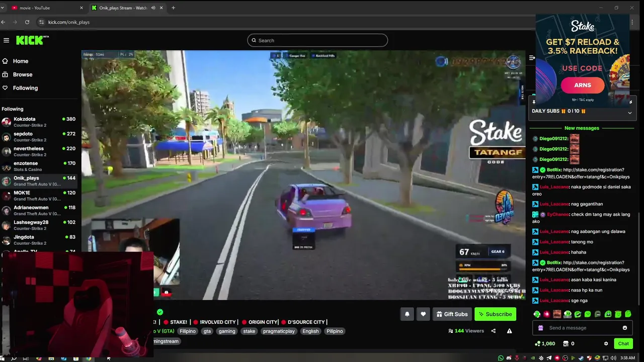Adjust system volume from tray speaker icon
This screenshot has height=362, width=644.
click(613, 358)
